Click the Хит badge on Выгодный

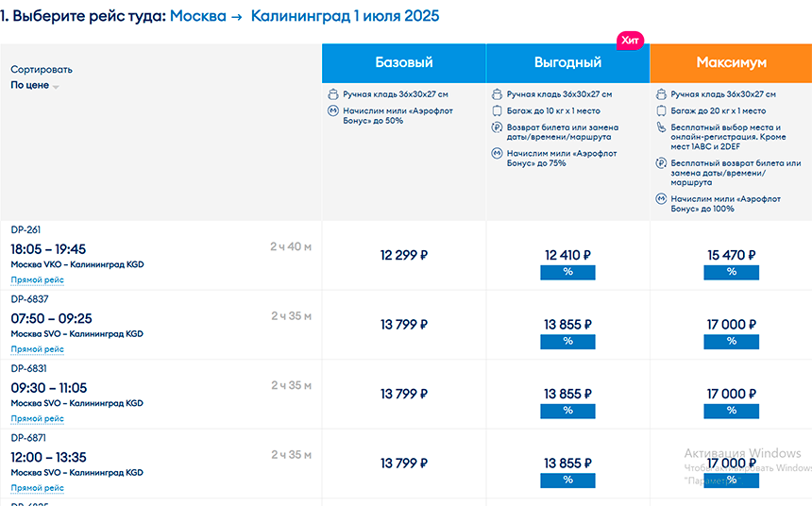click(x=630, y=41)
